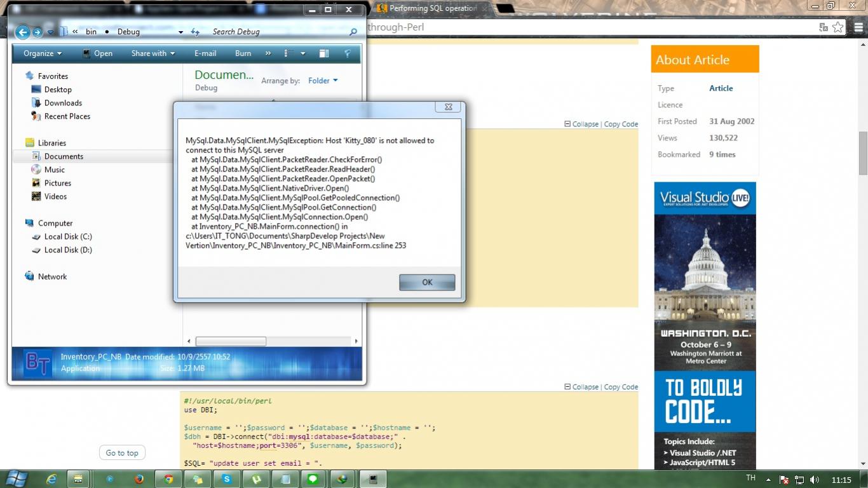Open the volume control in system tray

coord(815,480)
